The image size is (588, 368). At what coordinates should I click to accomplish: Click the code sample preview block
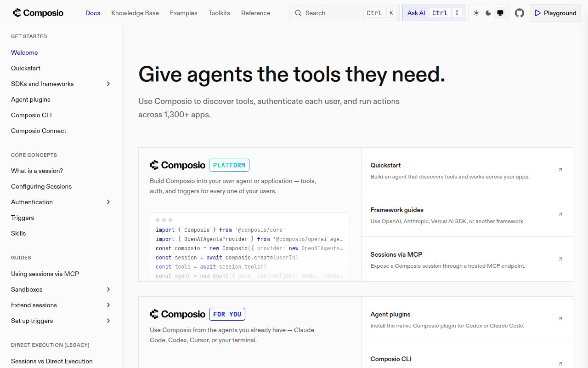tap(250, 246)
